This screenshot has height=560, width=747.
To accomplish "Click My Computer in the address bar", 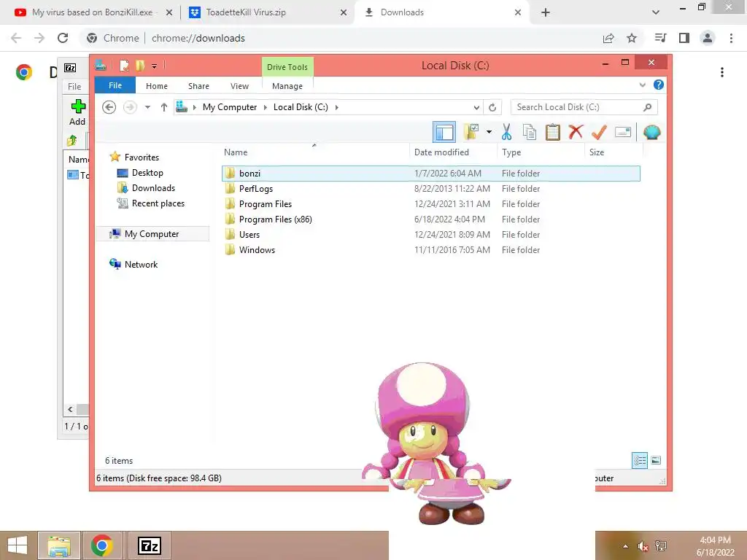I will [230, 107].
